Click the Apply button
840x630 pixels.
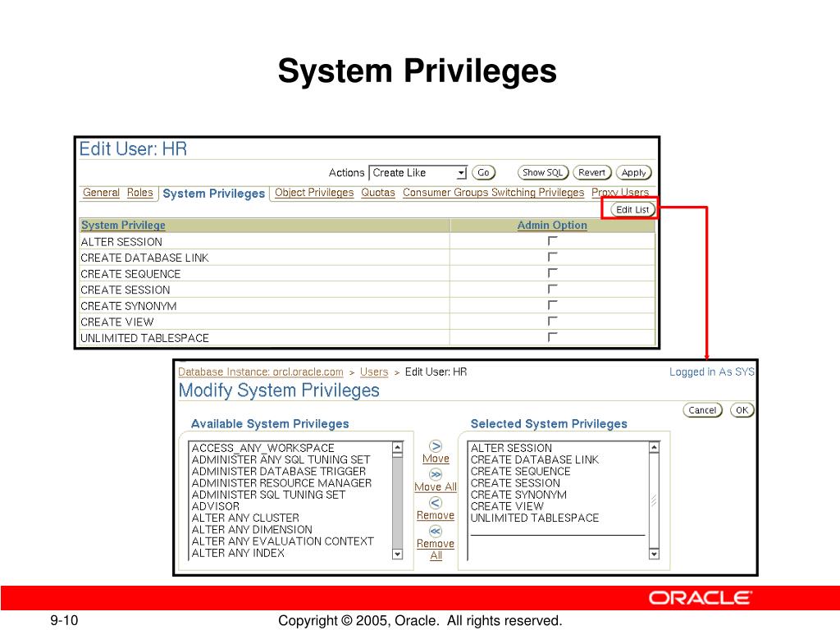(x=634, y=172)
